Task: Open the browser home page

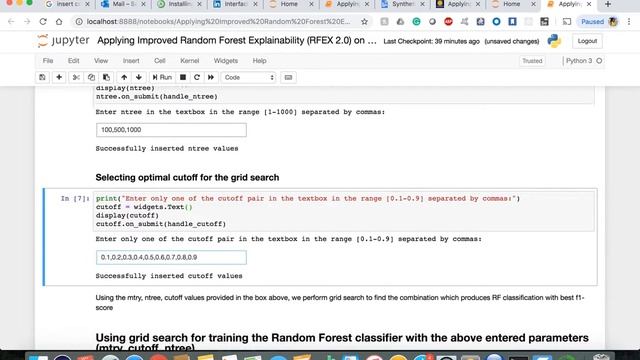Action: click(59, 22)
